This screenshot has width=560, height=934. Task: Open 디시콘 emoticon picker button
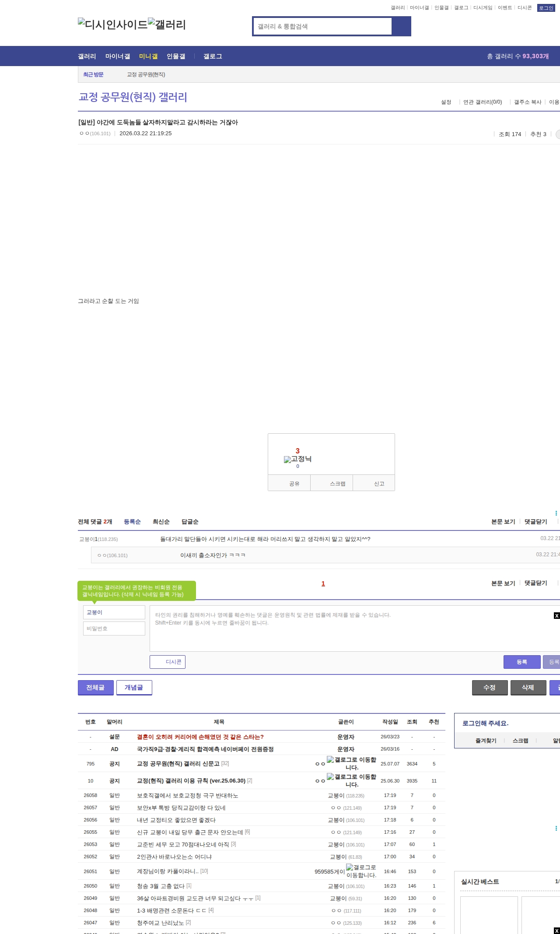point(168,662)
